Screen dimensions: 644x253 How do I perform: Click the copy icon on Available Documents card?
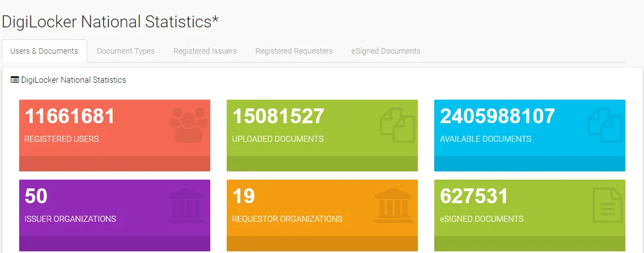(x=605, y=125)
